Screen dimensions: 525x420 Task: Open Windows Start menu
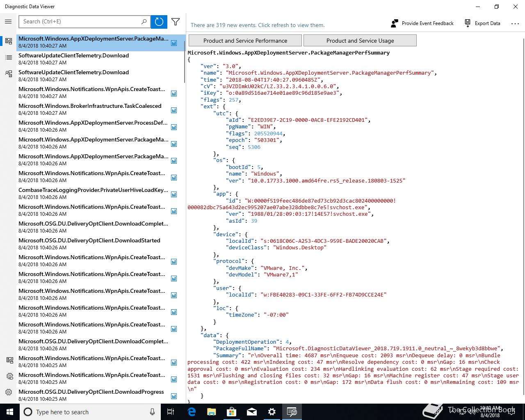(x=10, y=412)
